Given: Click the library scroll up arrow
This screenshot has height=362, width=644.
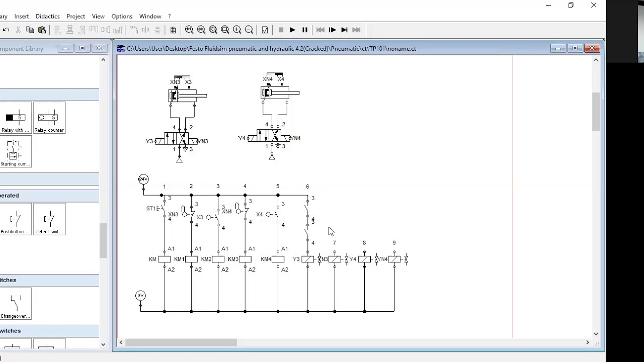Looking at the screenshot, I should [x=103, y=60].
